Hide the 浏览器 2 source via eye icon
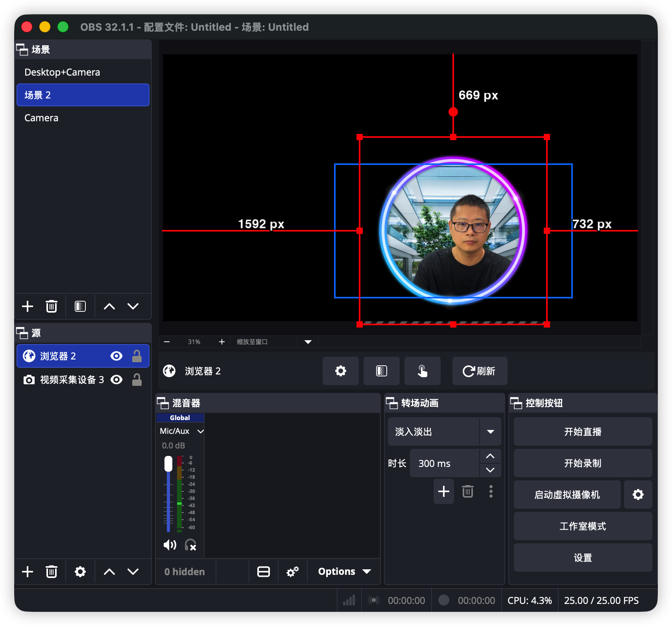 click(x=116, y=356)
